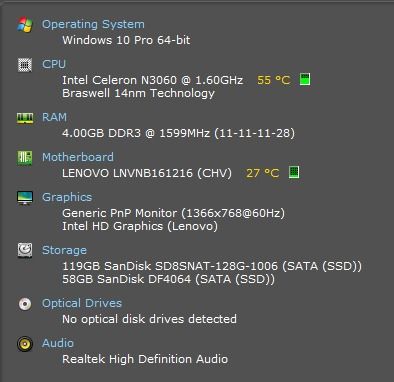
Task: Open the Storage section heading
Action: pyautogui.click(x=64, y=250)
